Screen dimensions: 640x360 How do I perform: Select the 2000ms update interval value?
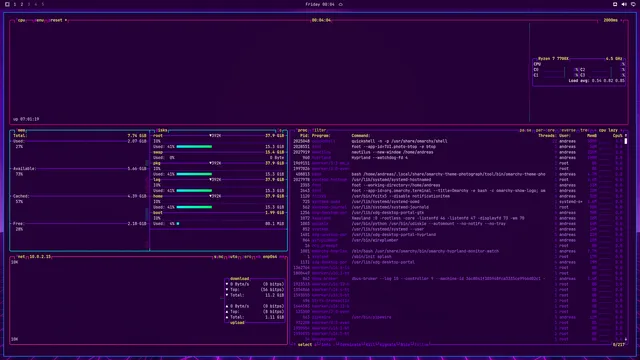[x=611, y=20]
